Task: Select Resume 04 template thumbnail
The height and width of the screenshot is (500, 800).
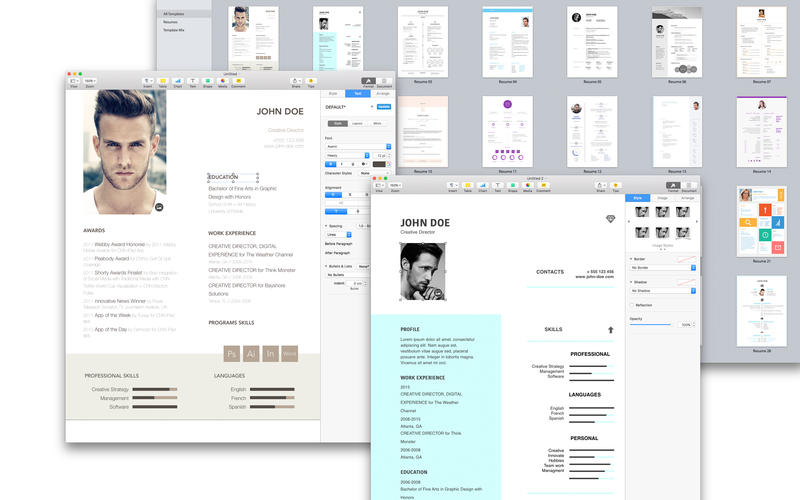Action: pos(508,42)
